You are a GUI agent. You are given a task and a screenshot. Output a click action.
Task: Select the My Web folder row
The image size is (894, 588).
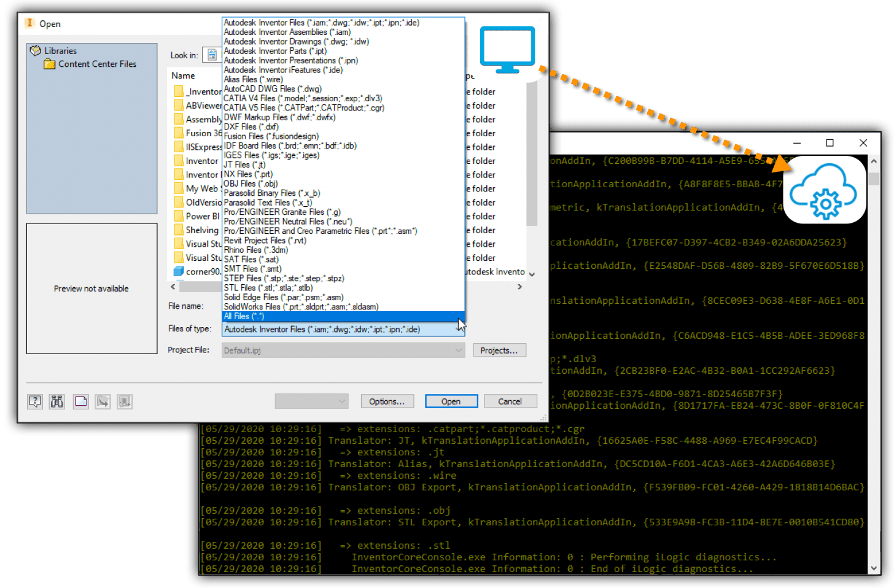pyautogui.click(x=196, y=188)
